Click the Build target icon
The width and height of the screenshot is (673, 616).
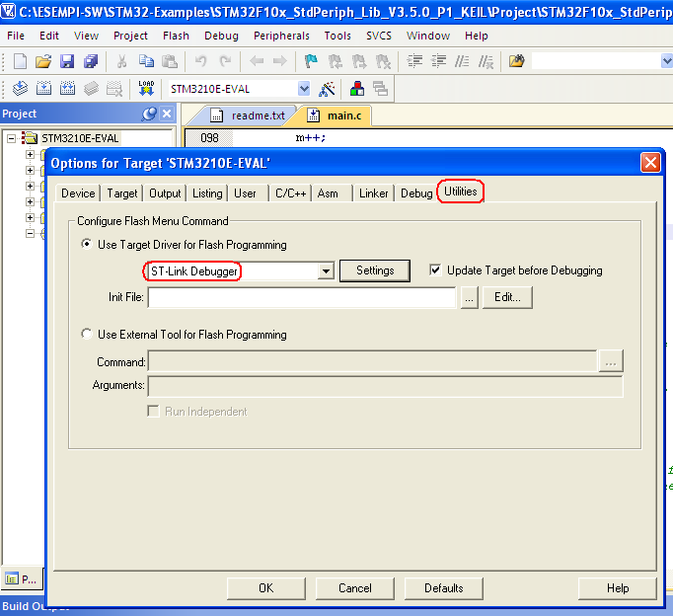[43, 89]
